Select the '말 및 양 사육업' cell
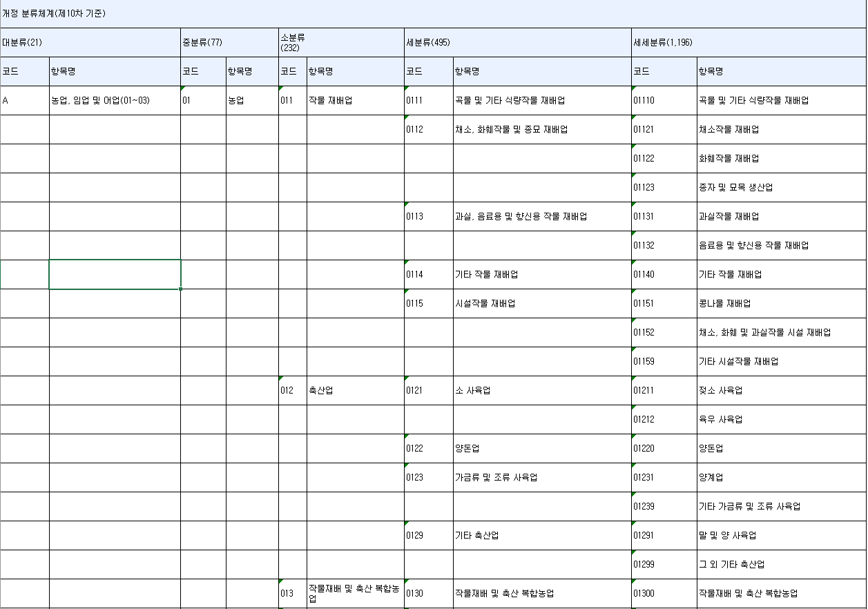This screenshot has width=868, height=609. (782, 535)
